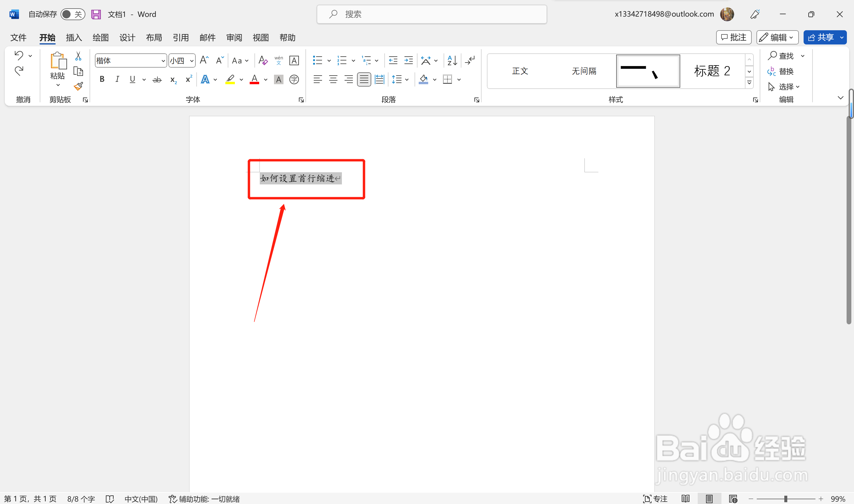
Task: Click the red font color button
Action: click(x=254, y=79)
